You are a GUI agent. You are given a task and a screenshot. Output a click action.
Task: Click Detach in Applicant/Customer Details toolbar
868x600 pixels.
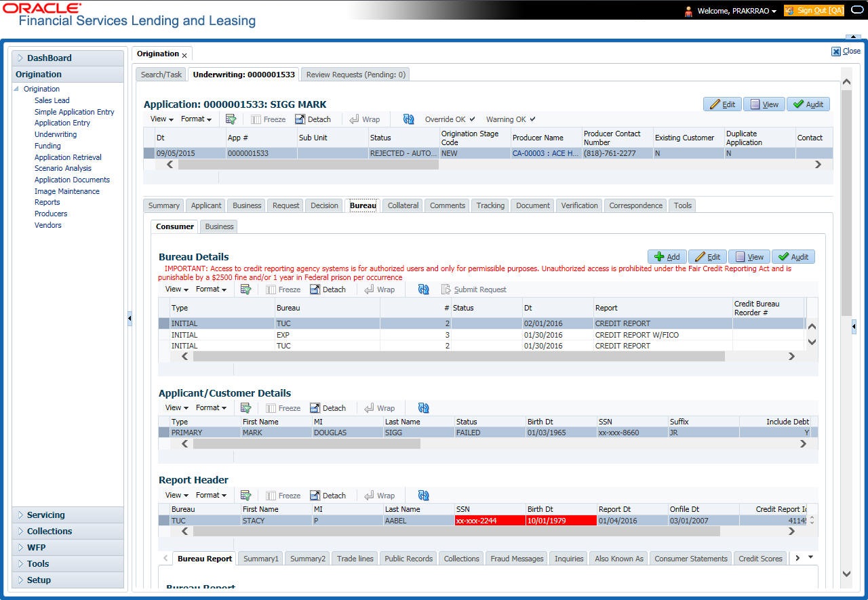(x=328, y=408)
